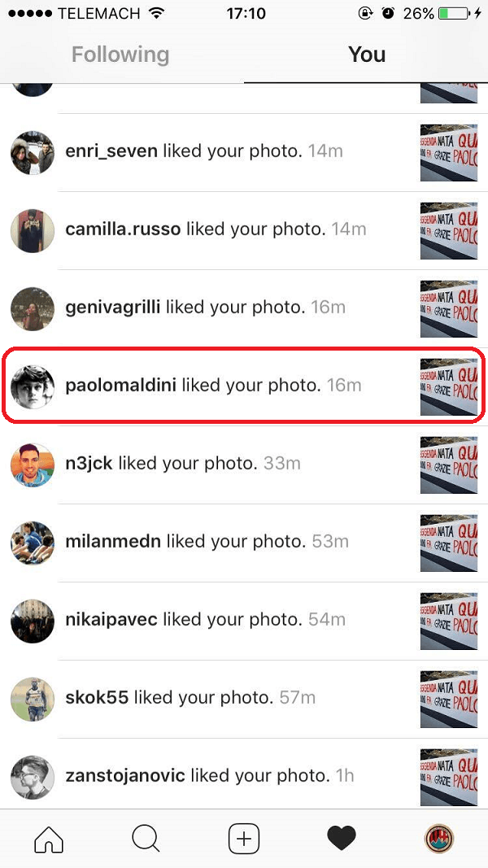Tap the Search magnifier icon
Viewport: 488px width, 868px height.
146,839
